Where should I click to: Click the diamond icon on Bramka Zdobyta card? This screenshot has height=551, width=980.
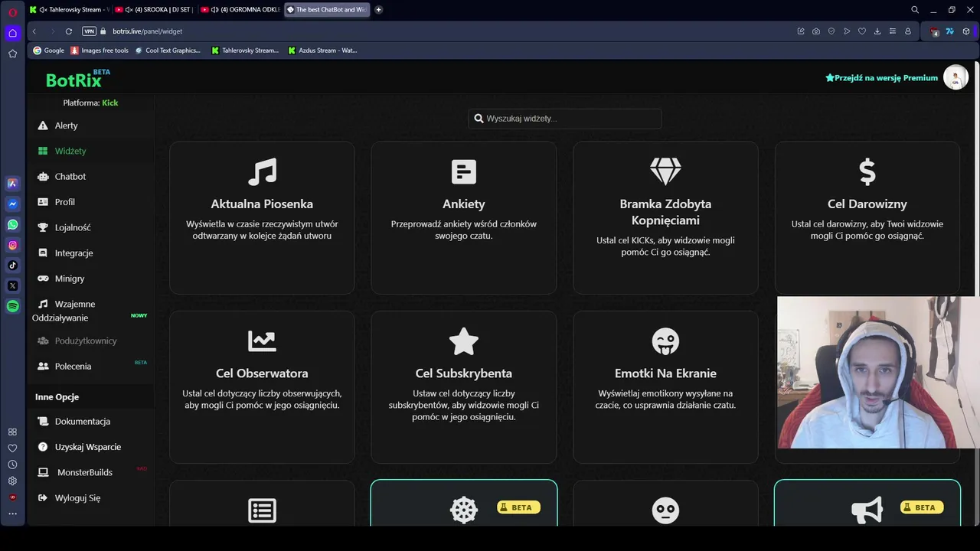[x=665, y=171]
